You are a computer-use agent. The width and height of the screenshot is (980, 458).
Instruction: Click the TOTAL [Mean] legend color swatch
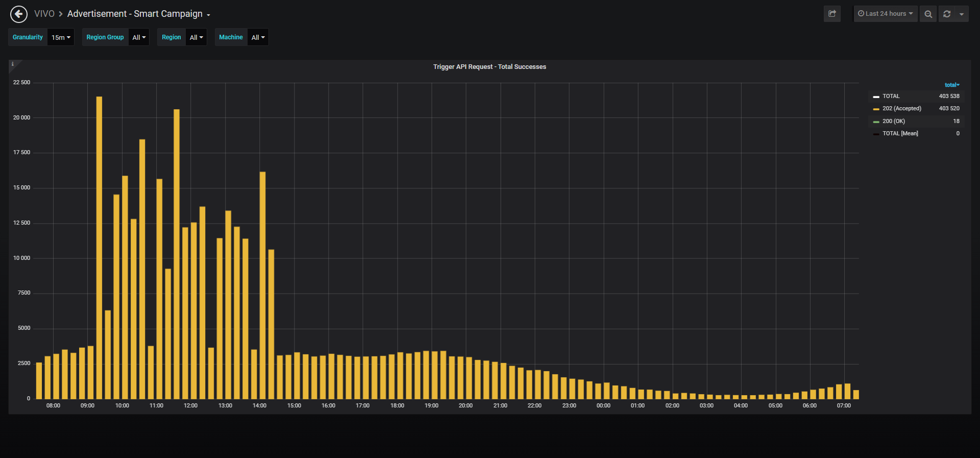(x=876, y=134)
